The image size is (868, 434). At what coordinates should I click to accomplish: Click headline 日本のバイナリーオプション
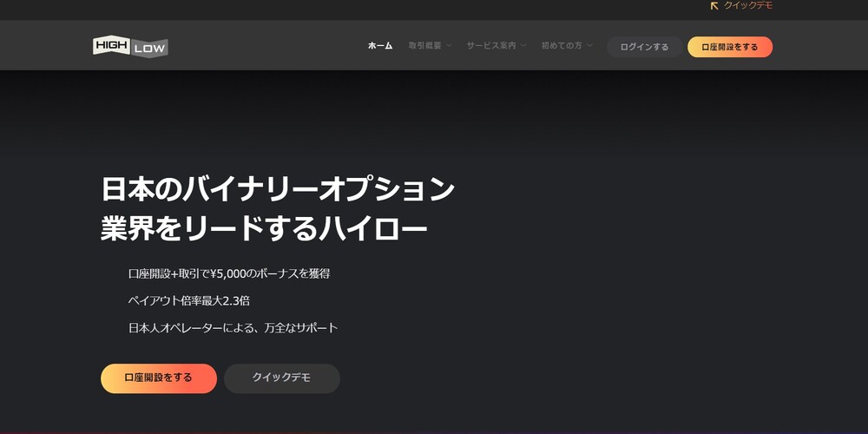278,189
